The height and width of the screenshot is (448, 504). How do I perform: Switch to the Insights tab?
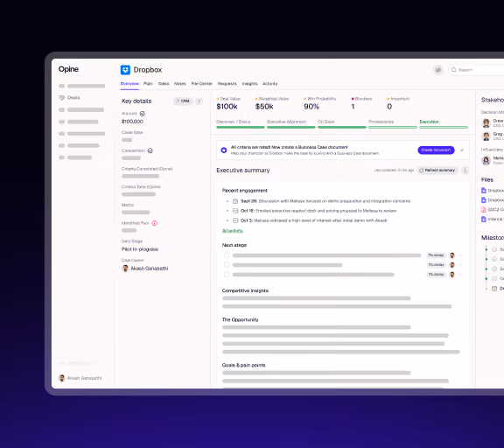pyautogui.click(x=249, y=83)
